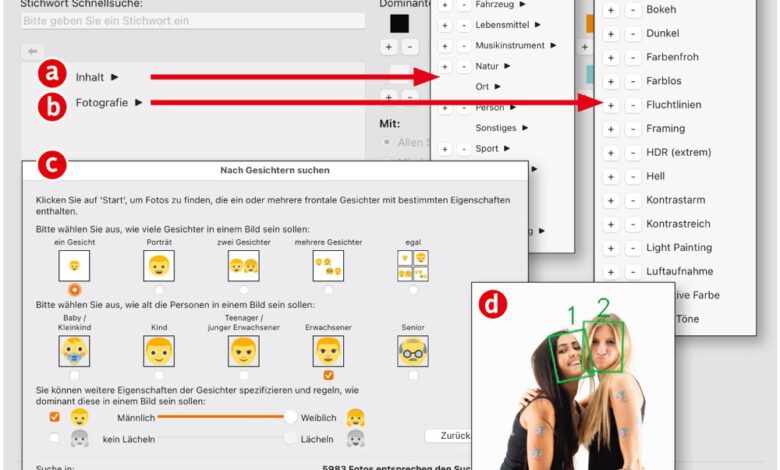Open the Musikinstrument submenu
The image size is (780, 470).
515,45
